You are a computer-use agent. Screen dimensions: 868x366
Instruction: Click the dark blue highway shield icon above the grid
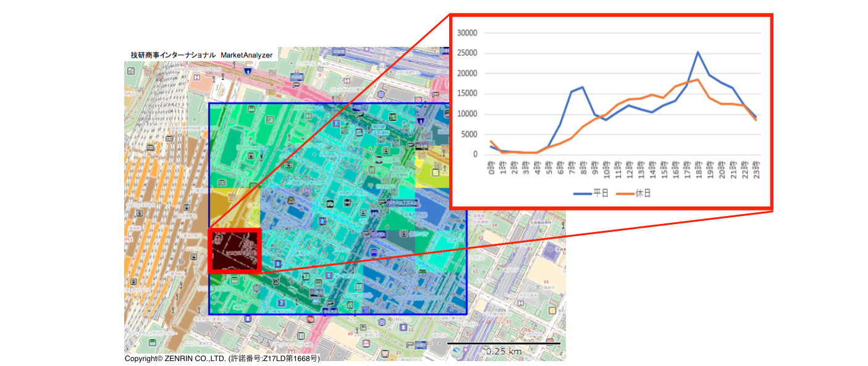click(247, 72)
